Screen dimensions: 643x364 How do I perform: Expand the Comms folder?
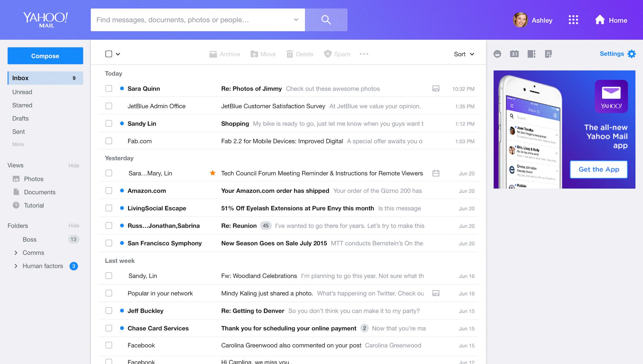pos(15,252)
